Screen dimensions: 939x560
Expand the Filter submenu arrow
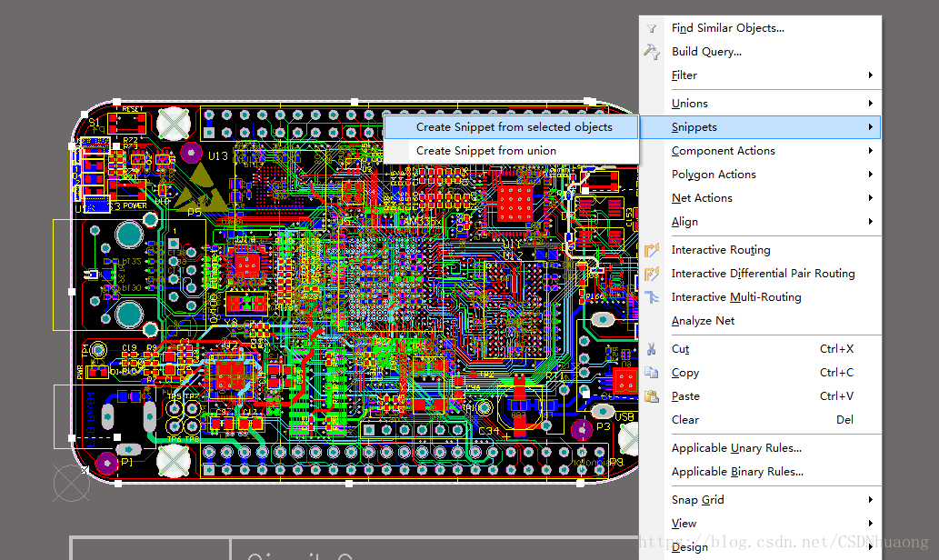[x=870, y=75]
